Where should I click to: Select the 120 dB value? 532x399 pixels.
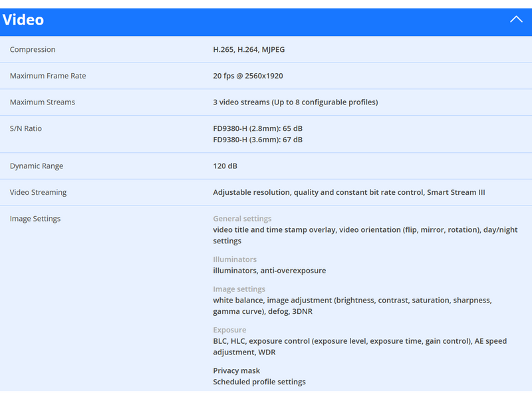point(225,166)
